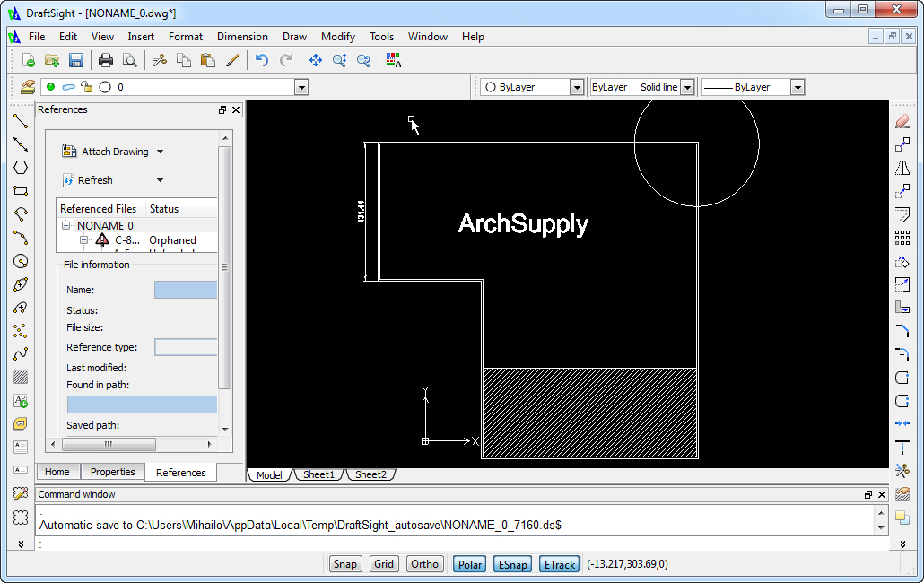
Task: Select the Line draw tool
Action: coord(21,121)
